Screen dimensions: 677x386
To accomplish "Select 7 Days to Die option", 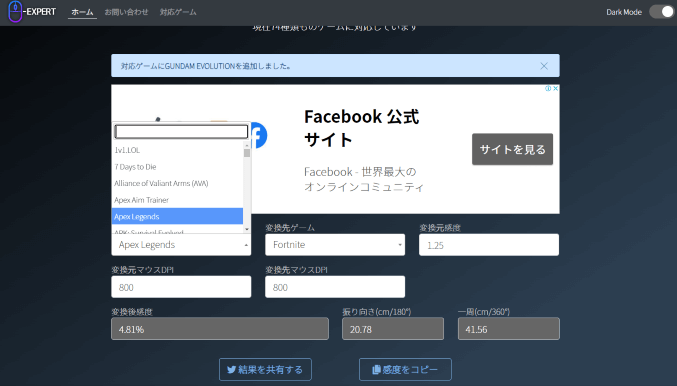I will pyautogui.click(x=177, y=167).
